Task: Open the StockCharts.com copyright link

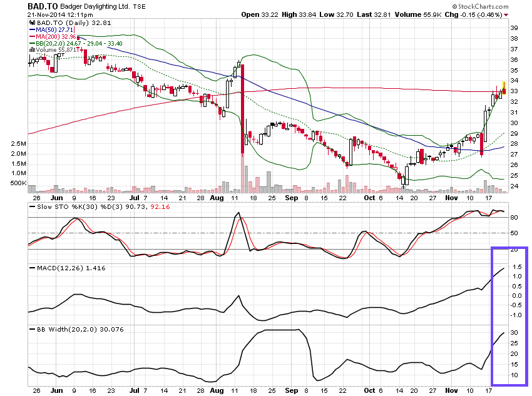Action: click(481, 6)
